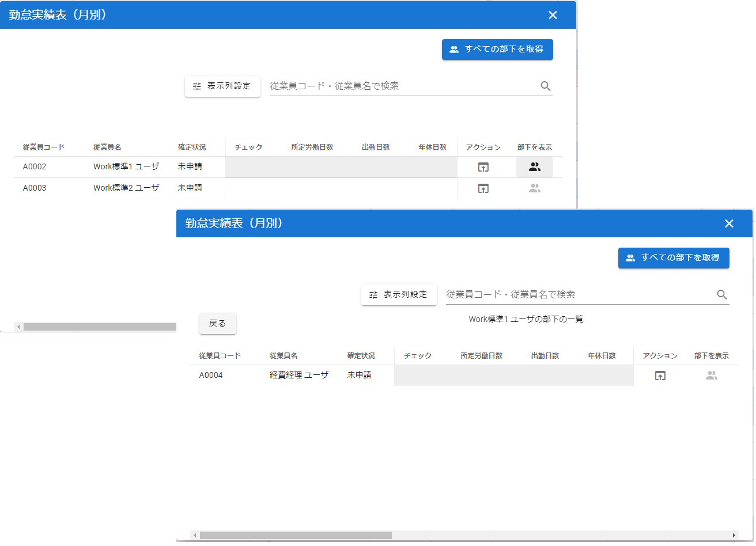
Task: Click 確定状況 header in front window
Action: click(x=361, y=356)
